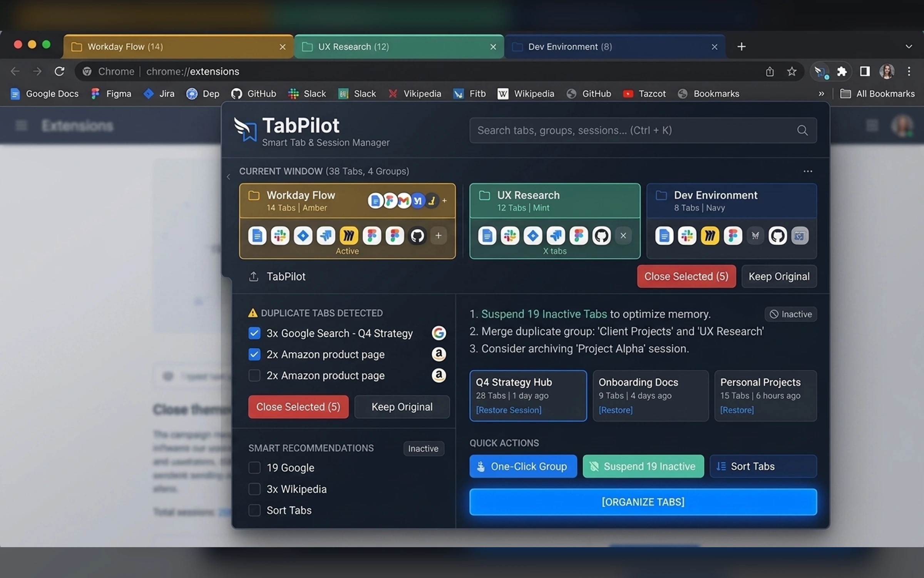Viewport: 924px width, 578px height.
Task: Click the X icon in UX Research tab row
Action: 623,235
